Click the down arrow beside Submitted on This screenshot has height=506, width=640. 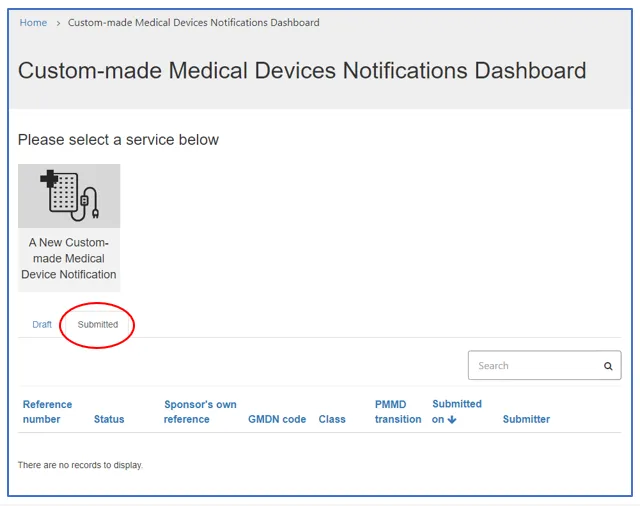click(452, 420)
